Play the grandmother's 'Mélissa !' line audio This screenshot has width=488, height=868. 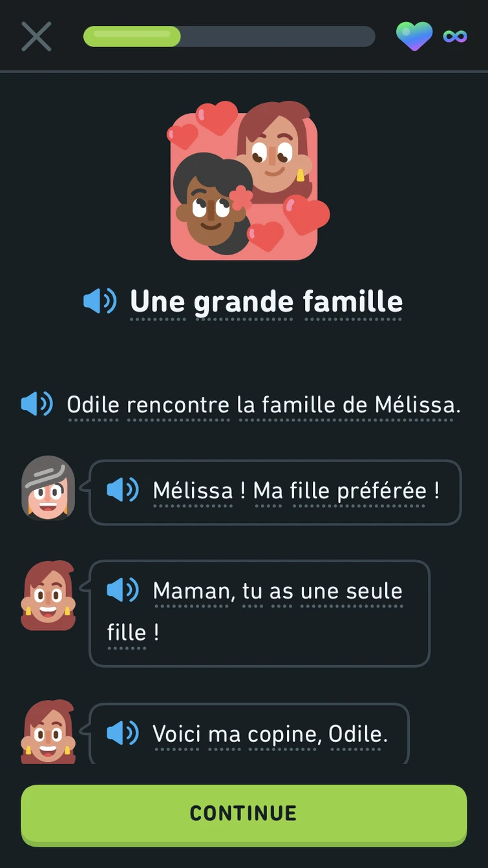(x=123, y=491)
